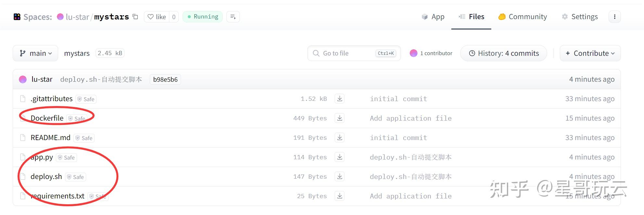The image size is (644, 215).
Task: Open the three-dot more options menu
Action: [x=614, y=17]
